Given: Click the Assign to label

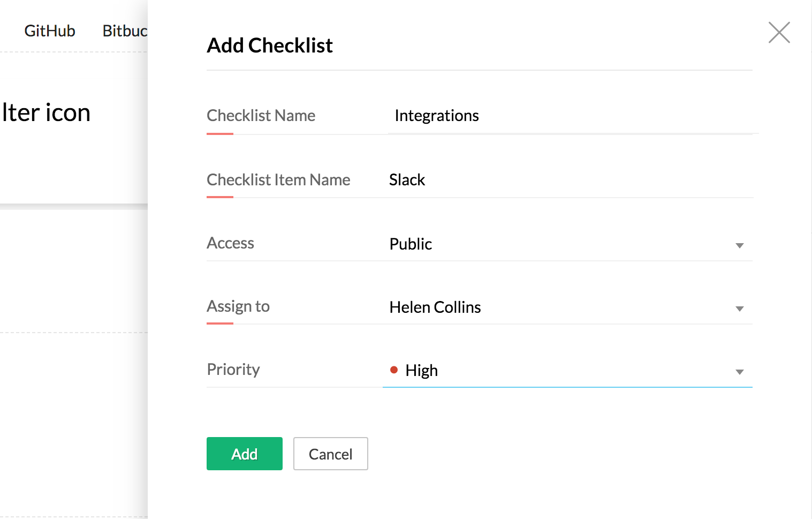Looking at the screenshot, I should click(x=238, y=306).
